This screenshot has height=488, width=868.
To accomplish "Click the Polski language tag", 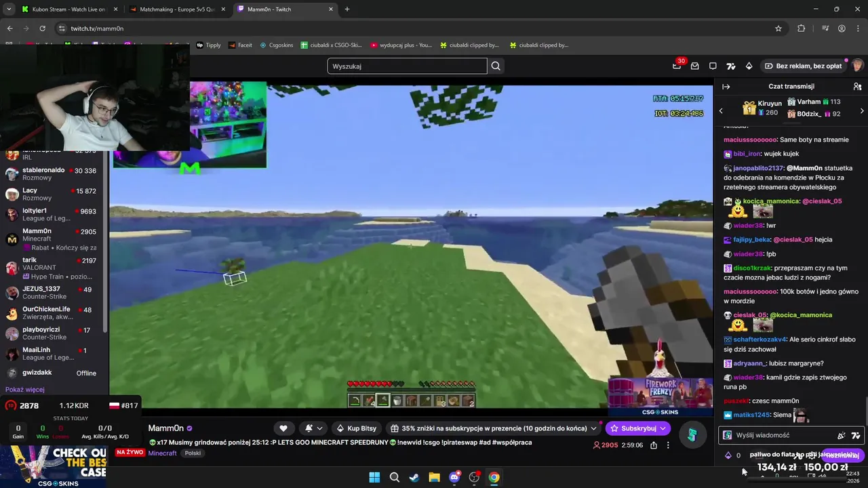I will point(193,453).
